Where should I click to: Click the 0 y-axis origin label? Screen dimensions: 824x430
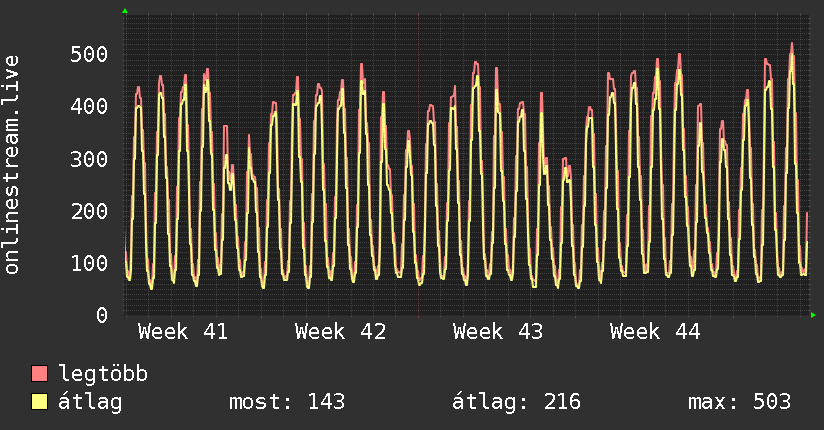click(101, 315)
